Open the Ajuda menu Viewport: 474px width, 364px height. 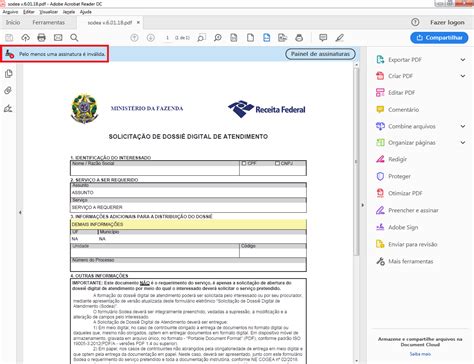[x=86, y=12]
